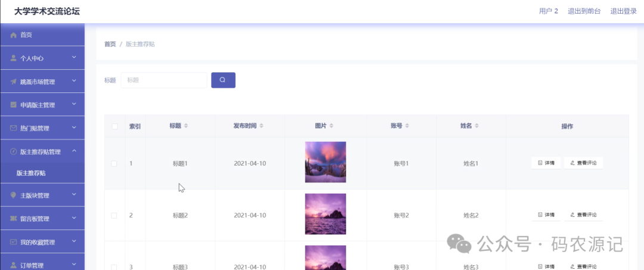
Task: Click 详情 button for 标题1
Action: point(546,163)
